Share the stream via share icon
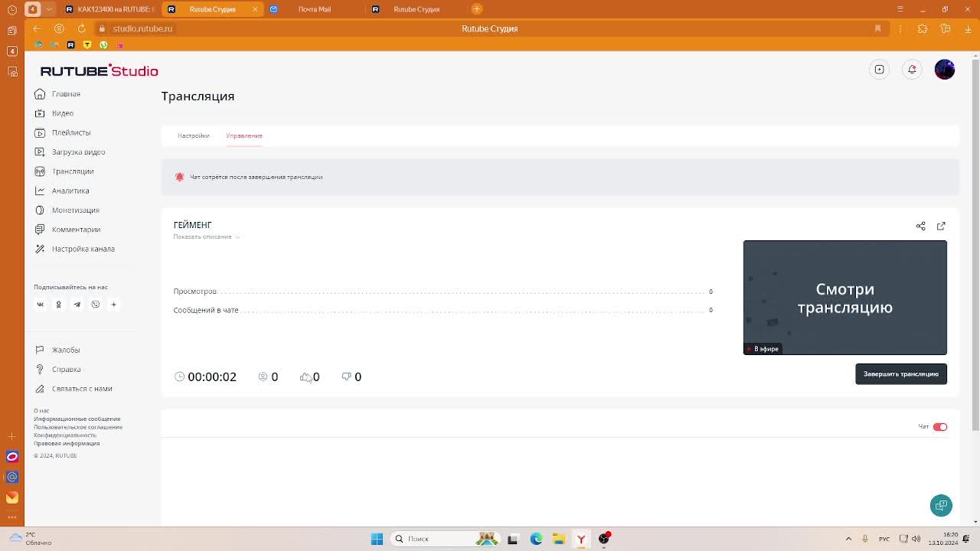This screenshot has width=980, height=551. tap(921, 226)
